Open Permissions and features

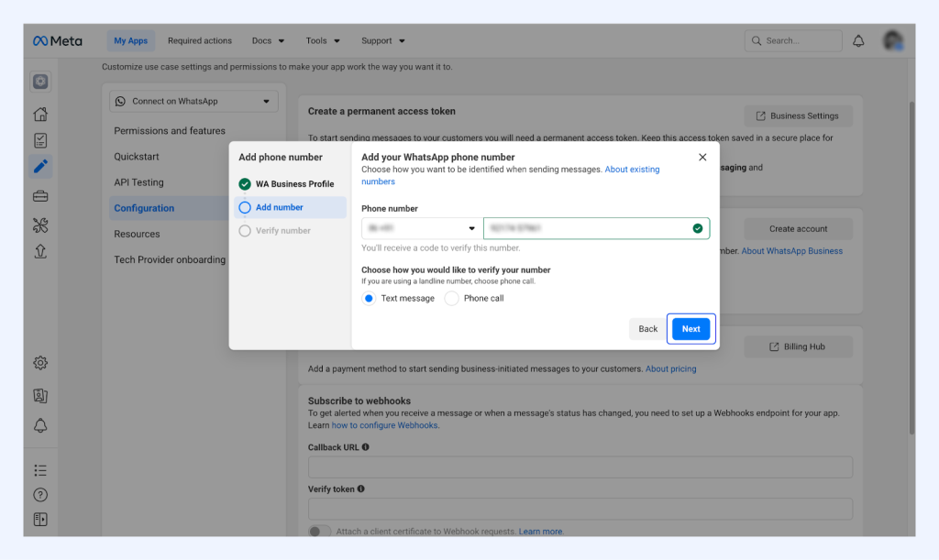click(170, 130)
